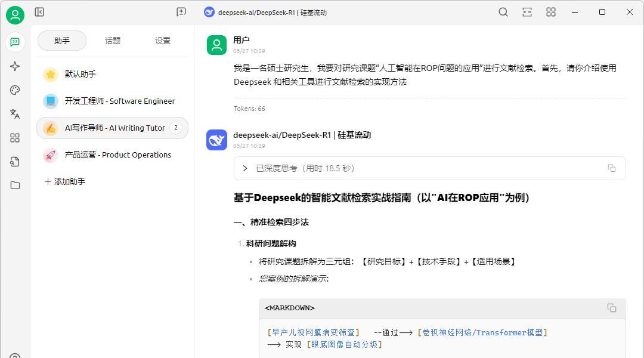This screenshot has width=644, height=358.
Task: Collapse the left sidebar panel
Action: pyautogui.click(x=39, y=12)
